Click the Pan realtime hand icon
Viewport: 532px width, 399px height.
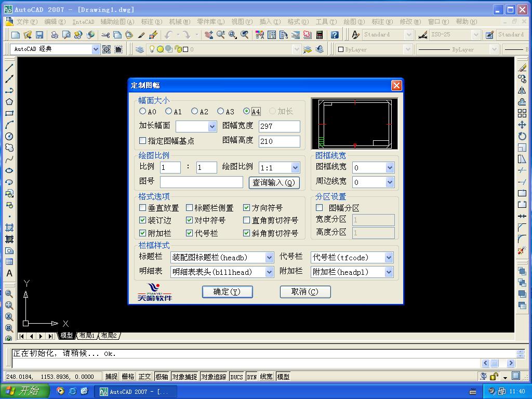coord(209,35)
